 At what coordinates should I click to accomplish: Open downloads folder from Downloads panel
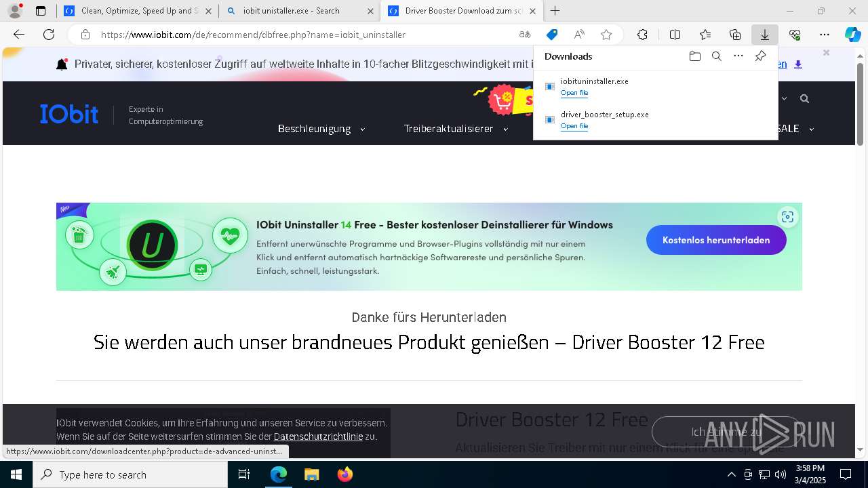coord(694,56)
